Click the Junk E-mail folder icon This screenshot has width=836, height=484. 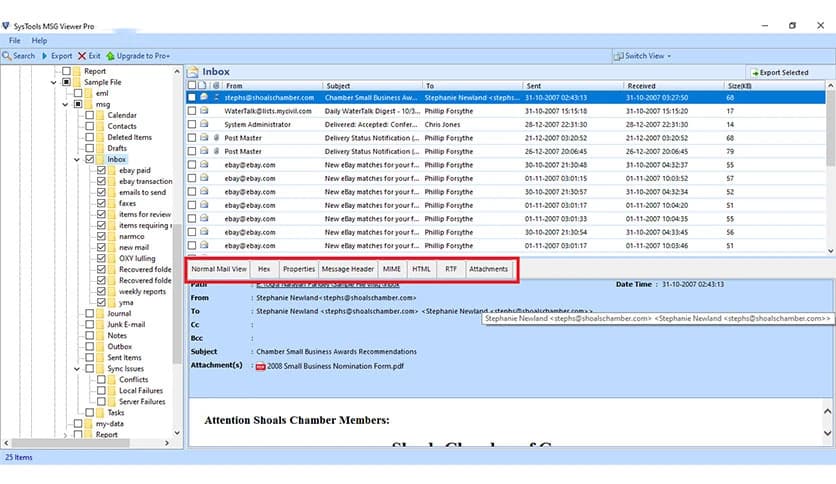tap(100, 324)
